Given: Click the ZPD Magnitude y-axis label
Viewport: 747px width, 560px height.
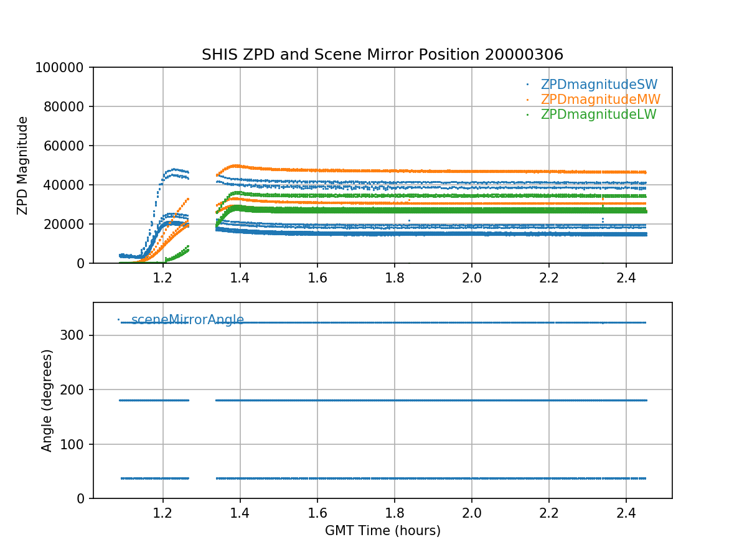Looking at the screenshot, I should (23, 166).
